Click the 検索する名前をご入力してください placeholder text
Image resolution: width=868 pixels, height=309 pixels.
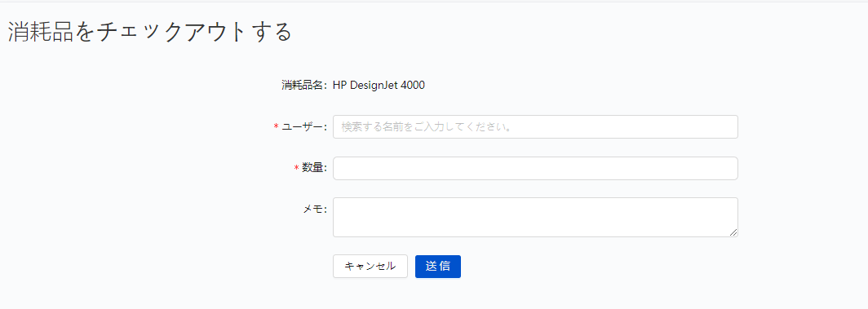tap(425, 126)
